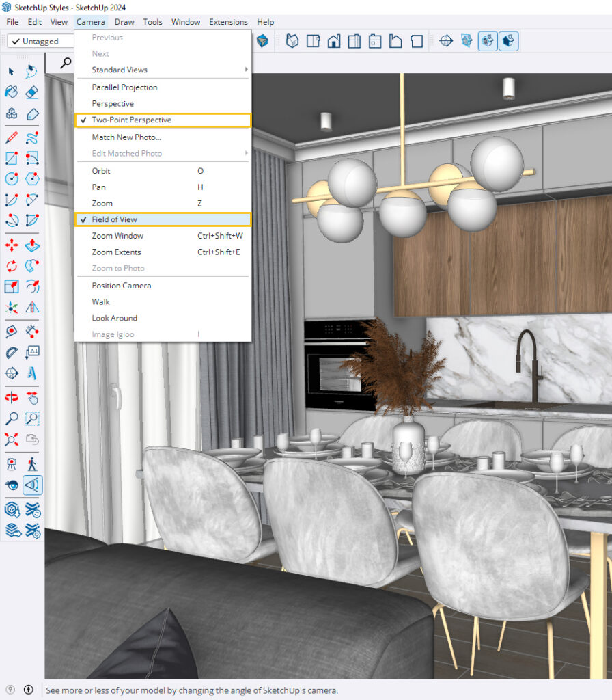The image size is (612, 700).
Task: Click Position Camera in the menu
Action: click(122, 286)
